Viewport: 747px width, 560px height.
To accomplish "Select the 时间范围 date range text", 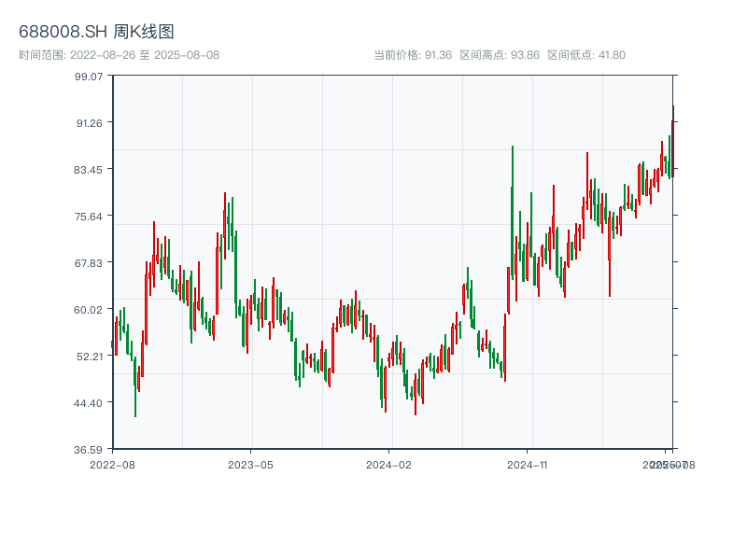I will point(119,55).
